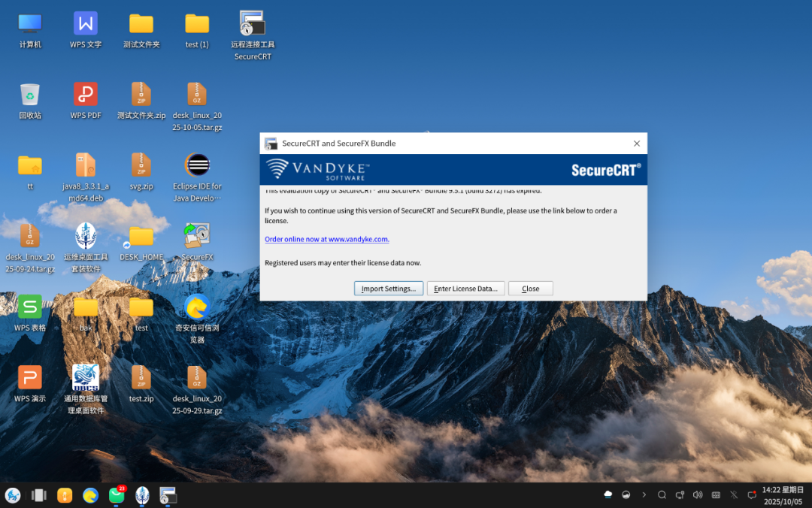Click the search icon in the system tray
The width and height of the screenshot is (812, 508).
tap(662, 495)
